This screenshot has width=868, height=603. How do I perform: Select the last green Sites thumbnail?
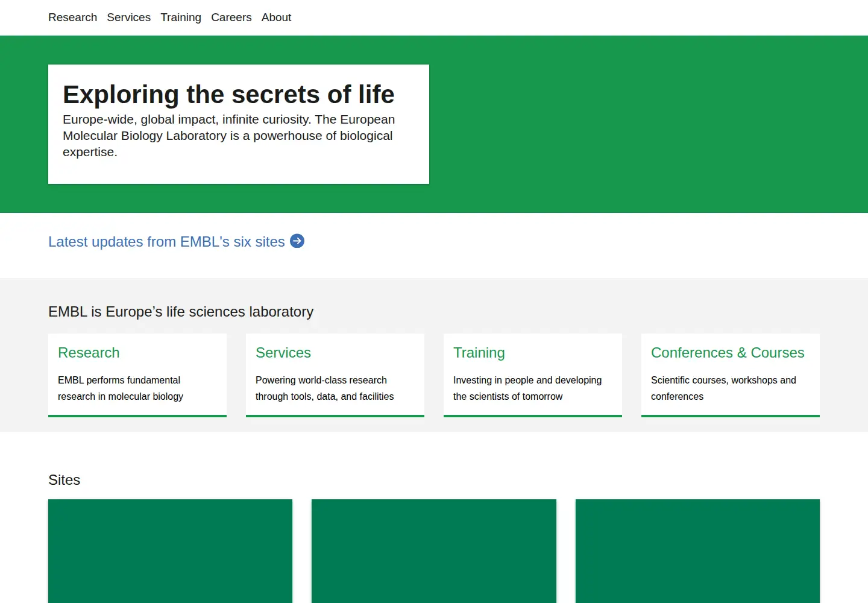tap(697, 551)
